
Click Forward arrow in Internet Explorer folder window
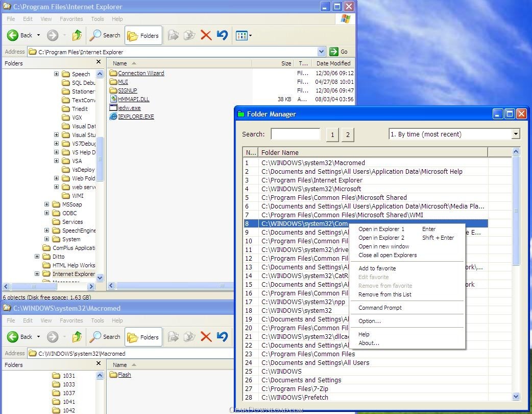53,35
